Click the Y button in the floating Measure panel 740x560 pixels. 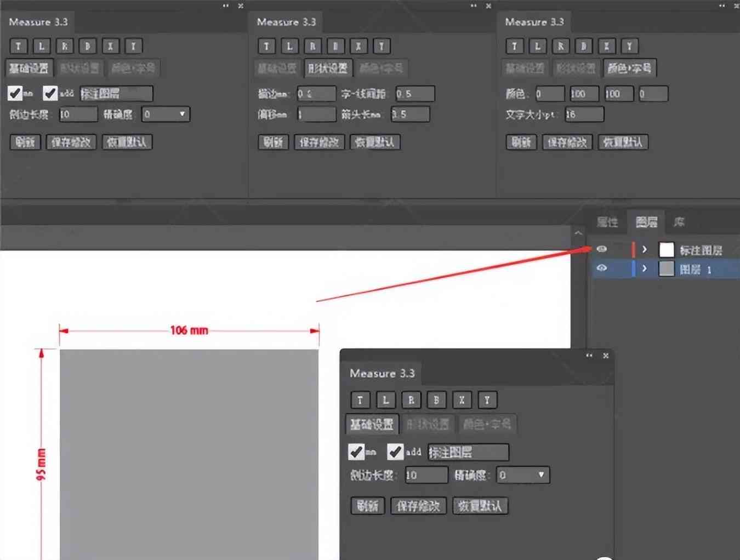click(x=487, y=400)
